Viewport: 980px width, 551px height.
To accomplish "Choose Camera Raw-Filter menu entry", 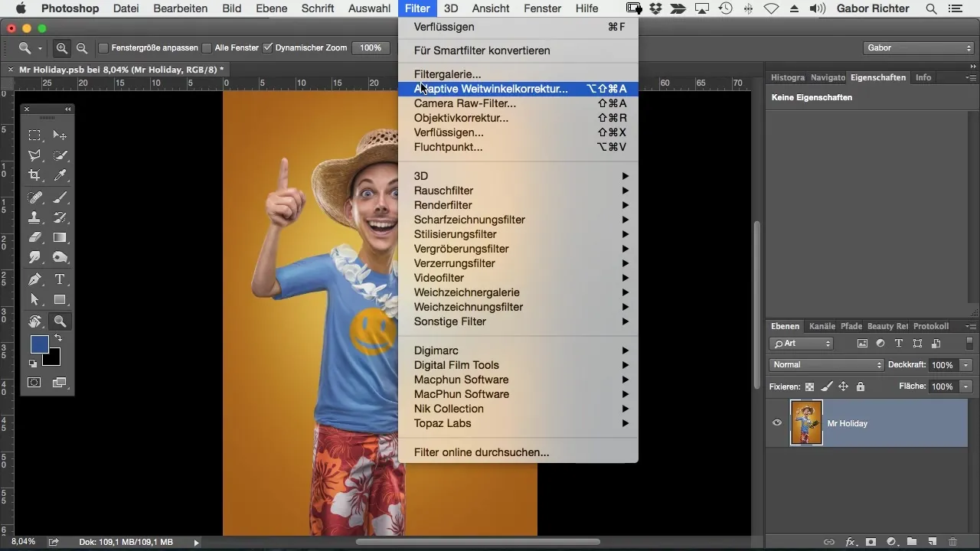I will pyautogui.click(x=518, y=103).
